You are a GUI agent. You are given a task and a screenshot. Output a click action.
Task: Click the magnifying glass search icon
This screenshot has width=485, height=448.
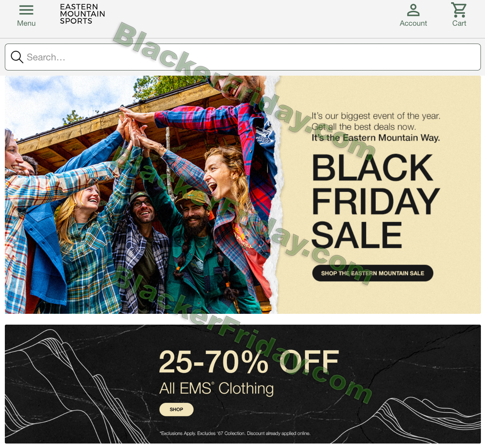[x=17, y=57]
